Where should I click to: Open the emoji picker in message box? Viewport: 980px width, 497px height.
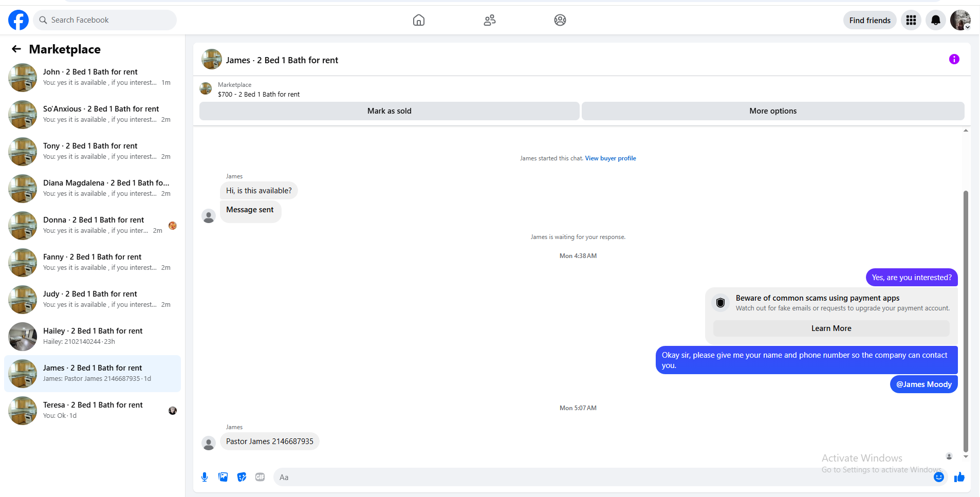tap(939, 477)
